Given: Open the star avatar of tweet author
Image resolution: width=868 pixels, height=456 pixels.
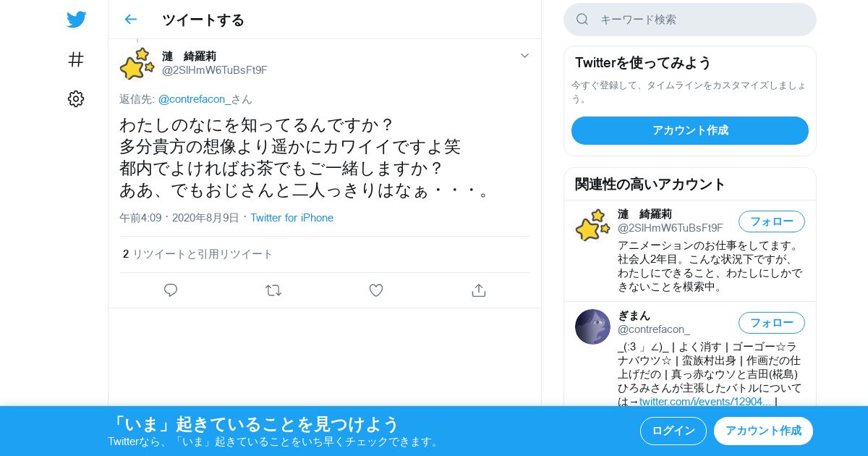Looking at the screenshot, I should [x=137, y=64].
